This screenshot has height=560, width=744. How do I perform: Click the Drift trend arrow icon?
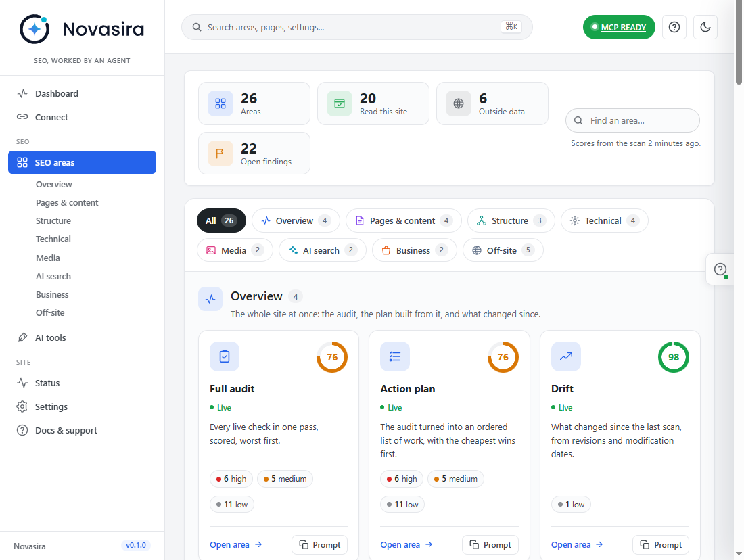565,356
